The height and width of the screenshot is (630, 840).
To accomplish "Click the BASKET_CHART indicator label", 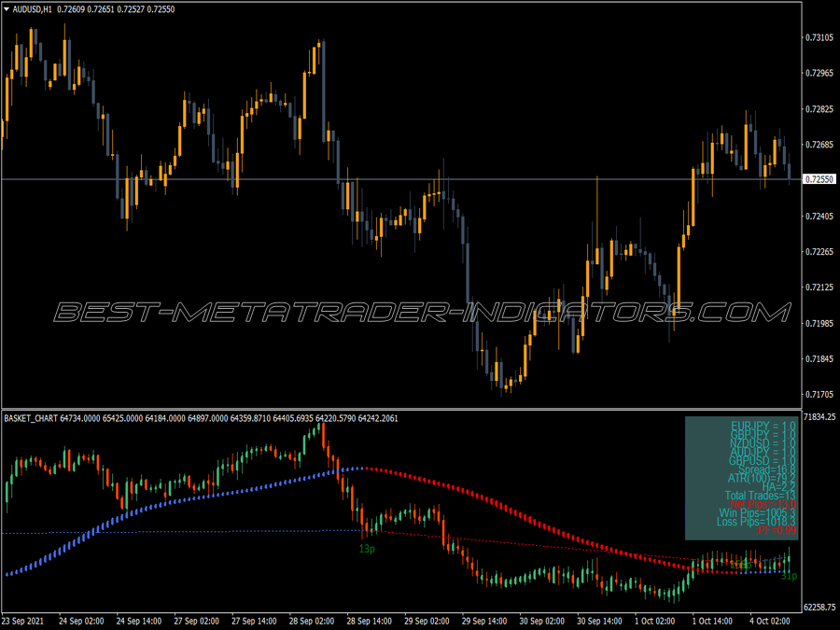I will pos(31,418).
